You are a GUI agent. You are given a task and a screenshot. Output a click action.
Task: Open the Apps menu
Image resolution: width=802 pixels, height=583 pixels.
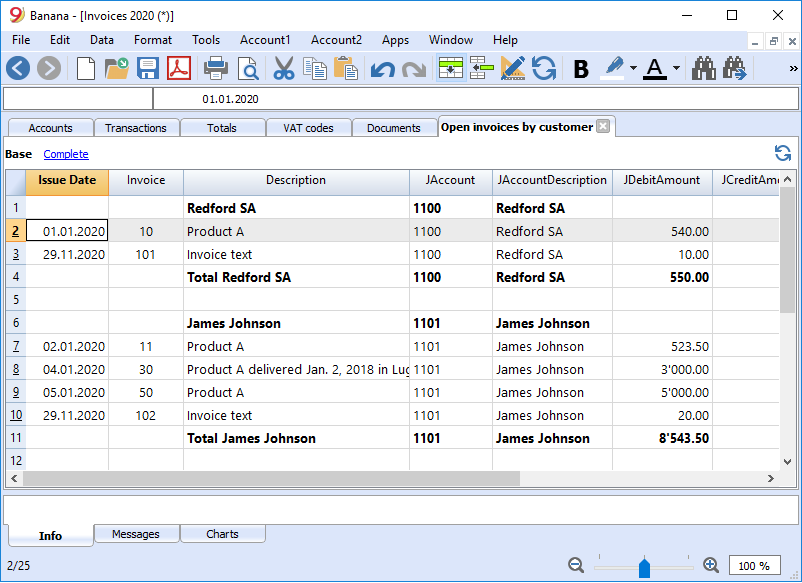tap(395, 40)
